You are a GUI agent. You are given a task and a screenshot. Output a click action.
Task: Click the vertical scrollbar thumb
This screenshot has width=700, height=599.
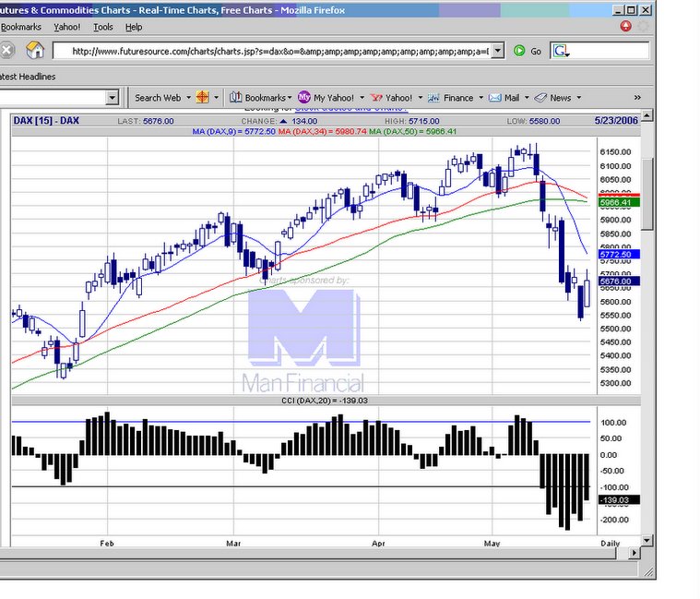point(647,194)
